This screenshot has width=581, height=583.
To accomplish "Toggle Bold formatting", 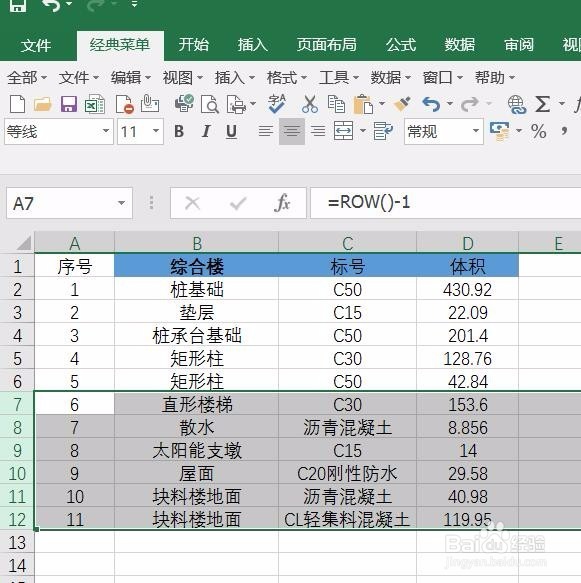I will [x=179, y=131].
